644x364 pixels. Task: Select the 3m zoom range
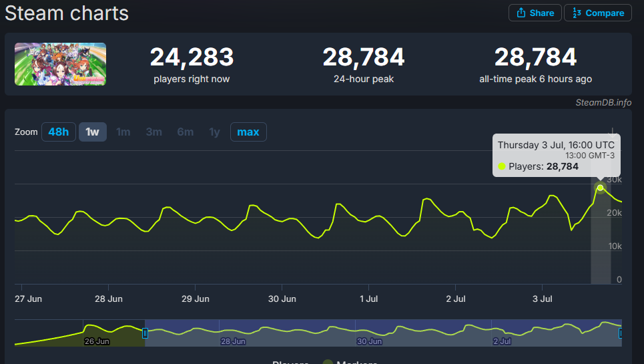153,132
